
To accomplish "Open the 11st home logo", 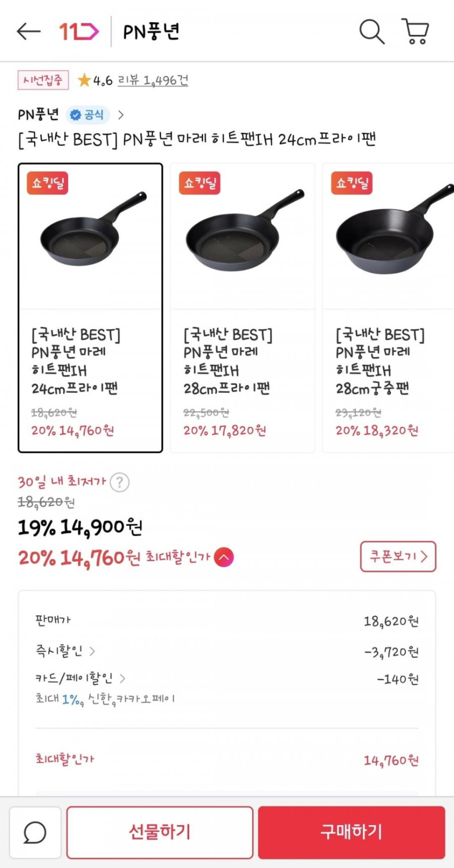I will click(x=79, y=32).
